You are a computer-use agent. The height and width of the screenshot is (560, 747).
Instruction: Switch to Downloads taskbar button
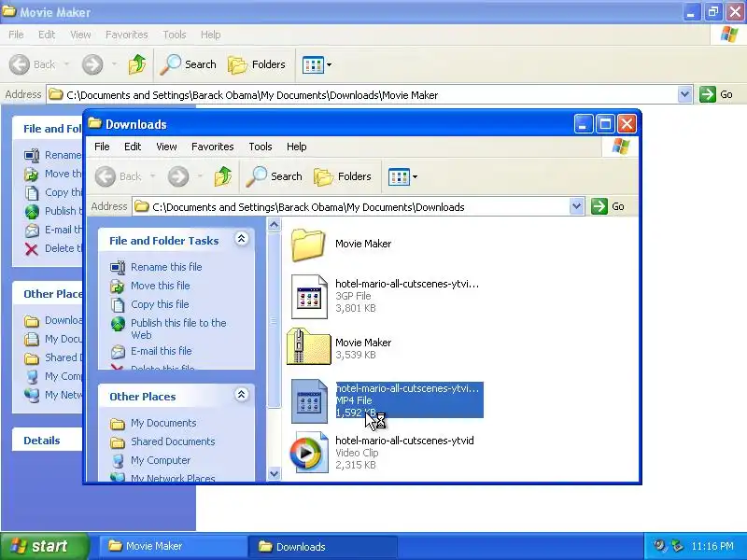point(322,546)
